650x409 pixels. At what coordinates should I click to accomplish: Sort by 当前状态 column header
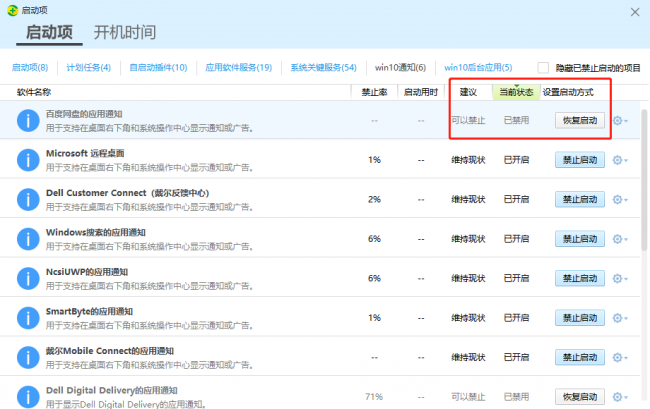pos(516,92)
